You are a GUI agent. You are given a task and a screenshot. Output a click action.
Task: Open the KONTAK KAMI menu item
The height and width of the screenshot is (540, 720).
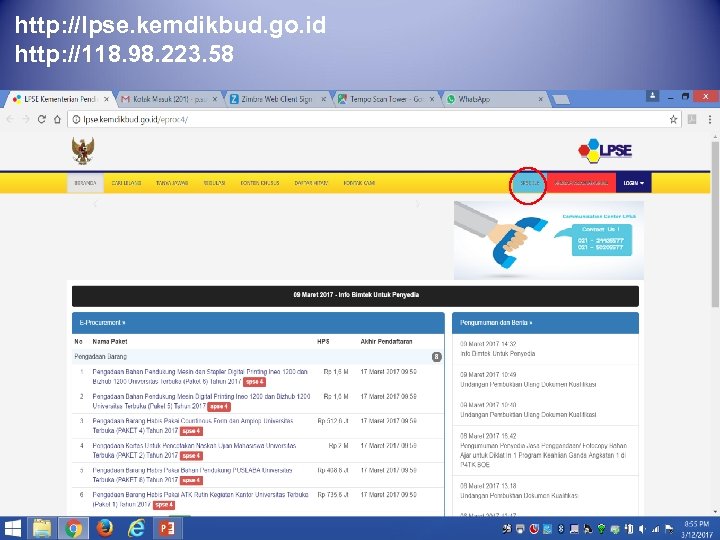(359, 183)
